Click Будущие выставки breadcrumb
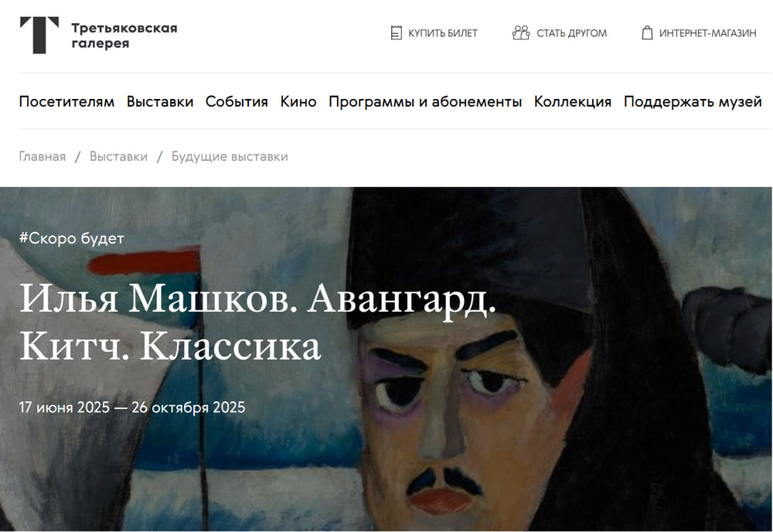773x532 pixels. point(230,156)
